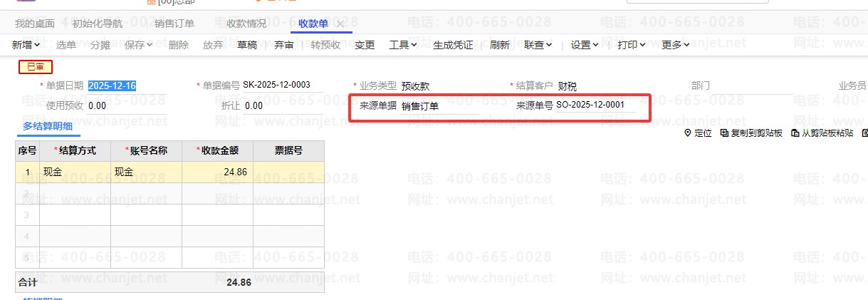The width and height of the screenshot is (868, 300).
Task: Click the 选单 toolbar button
Action: click(66, 45)
